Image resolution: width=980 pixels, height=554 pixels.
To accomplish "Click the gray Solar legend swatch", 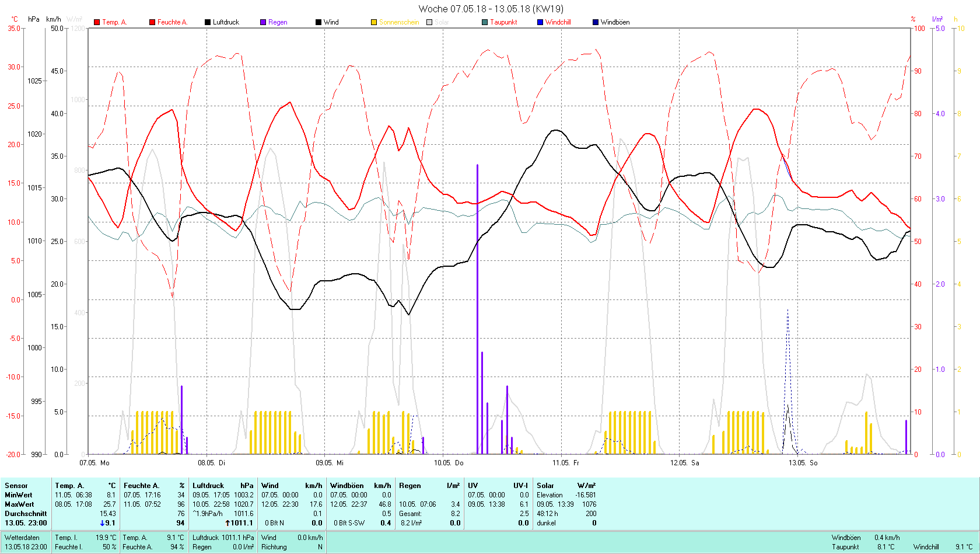I will click(x=429, y=22).
